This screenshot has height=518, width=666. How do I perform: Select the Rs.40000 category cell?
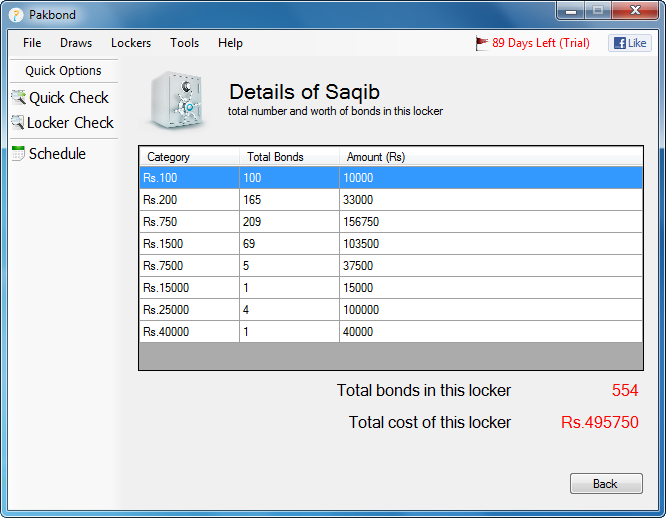point(189,332)
